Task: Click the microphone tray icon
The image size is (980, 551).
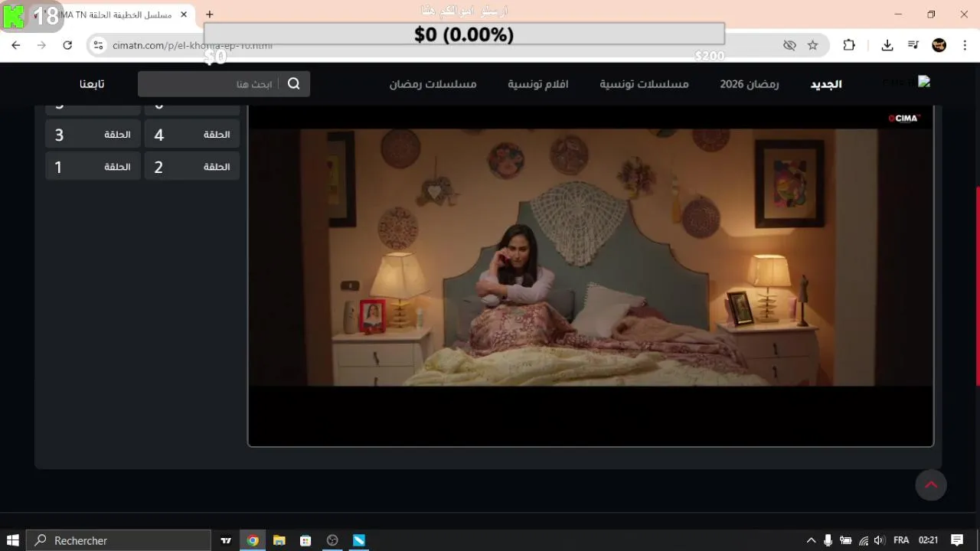Action: pyautogui.click(x=828, y=540)
